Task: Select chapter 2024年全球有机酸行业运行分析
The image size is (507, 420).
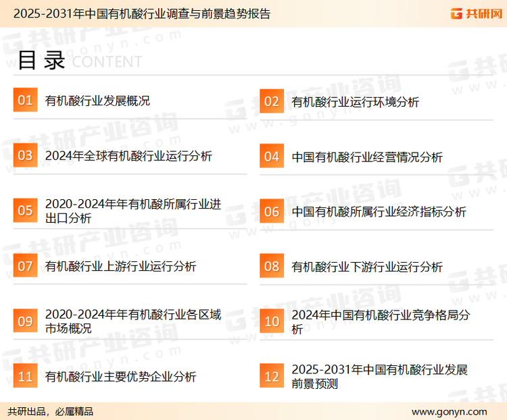Action: pos(128,156)
